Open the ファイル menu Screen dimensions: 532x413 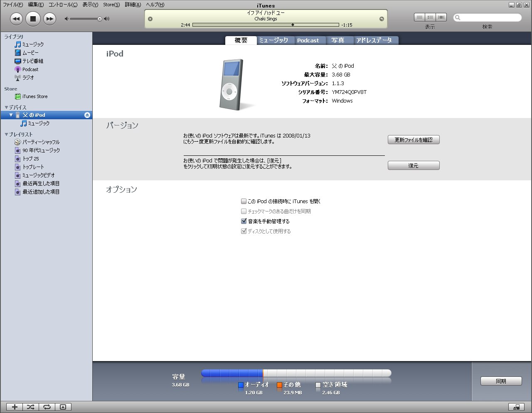pos(13,5)
